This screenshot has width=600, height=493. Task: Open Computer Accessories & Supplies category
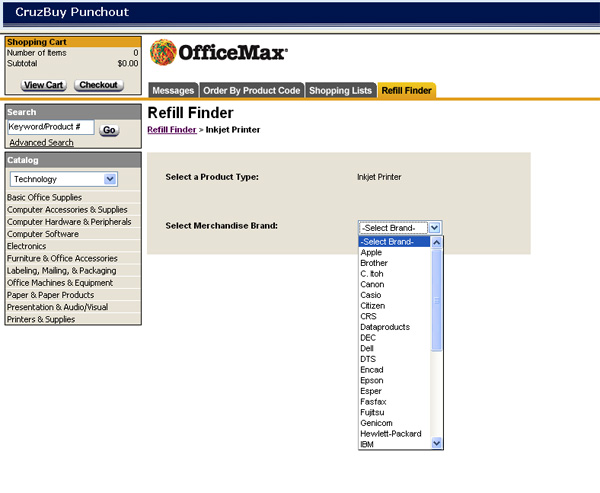click(67, 210)
